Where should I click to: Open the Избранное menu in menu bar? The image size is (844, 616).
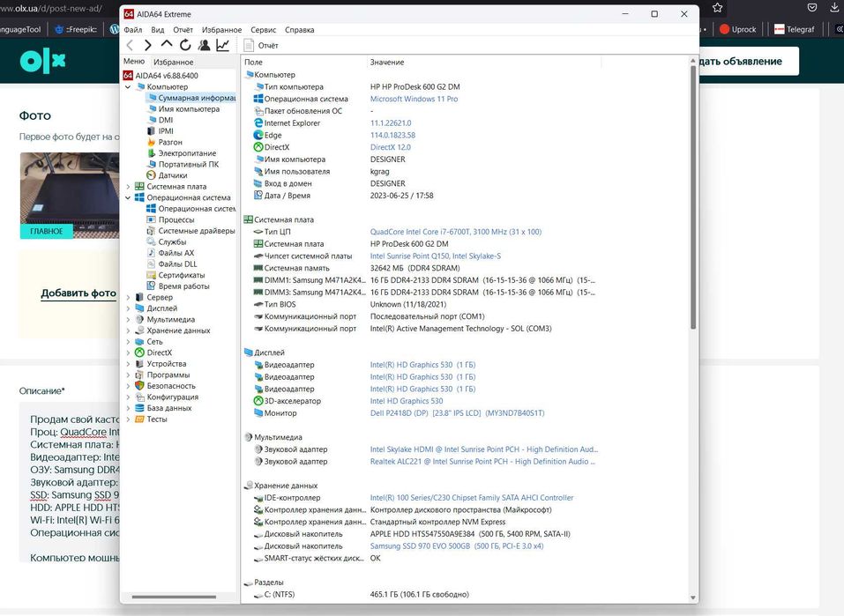click(x=221, y=30)
